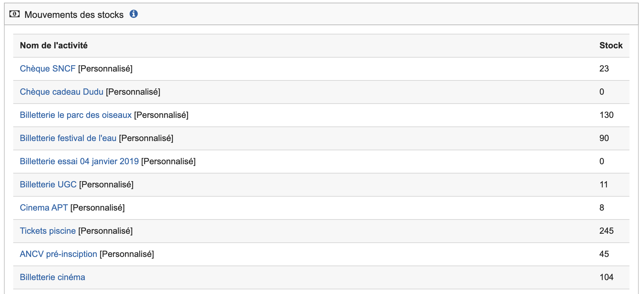Click the banknote icon in panel header

[15, 14]
